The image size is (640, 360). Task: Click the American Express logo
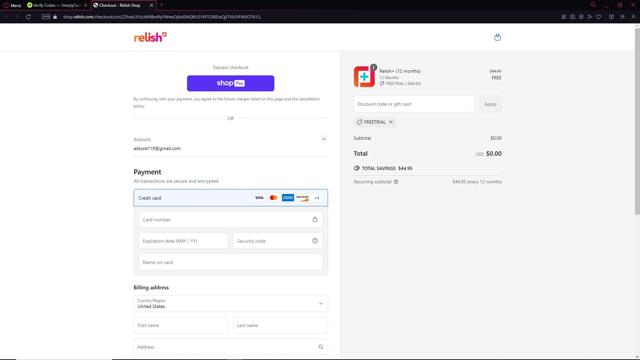[288, 198]
